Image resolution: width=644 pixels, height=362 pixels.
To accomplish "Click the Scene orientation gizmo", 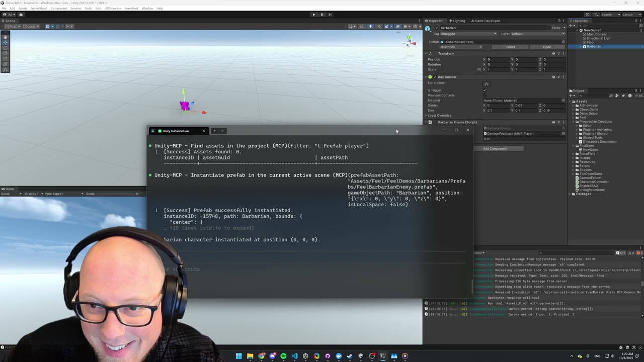I will coord(409,42).
